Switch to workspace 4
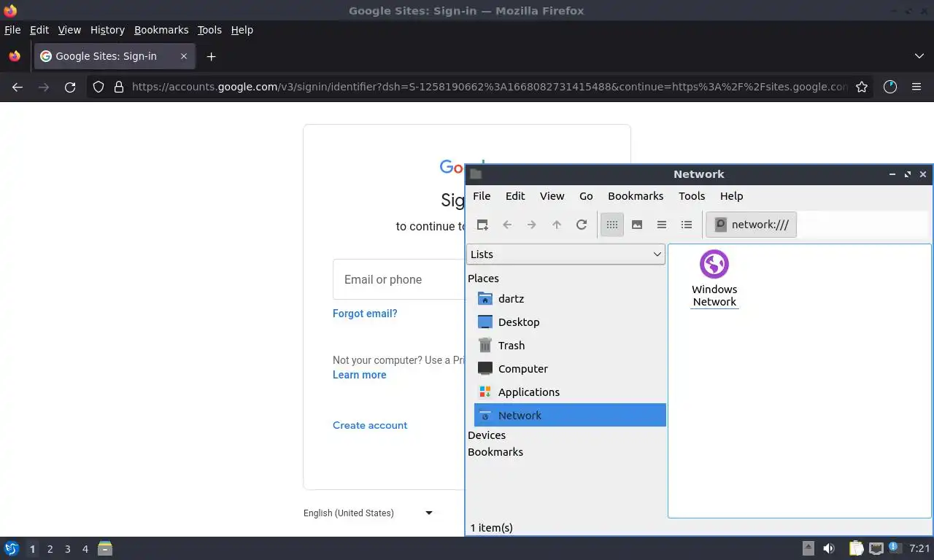Screen dimensions: 934x560 (85, 549)
